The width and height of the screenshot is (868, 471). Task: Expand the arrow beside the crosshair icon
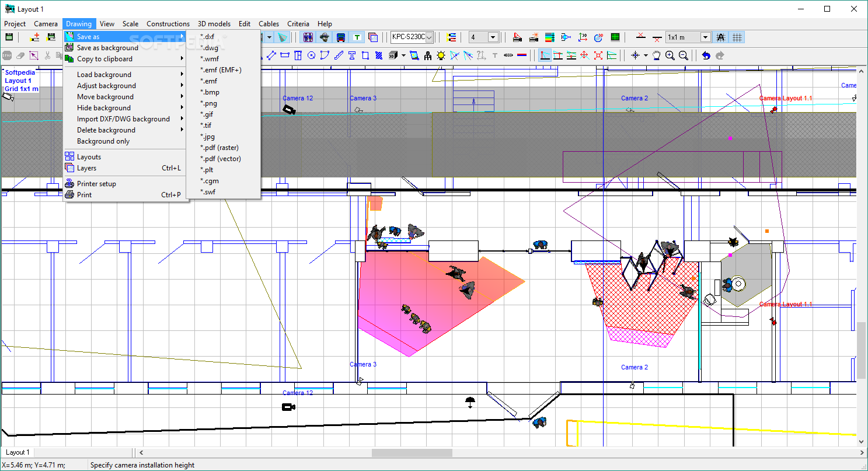click(646, 55)
